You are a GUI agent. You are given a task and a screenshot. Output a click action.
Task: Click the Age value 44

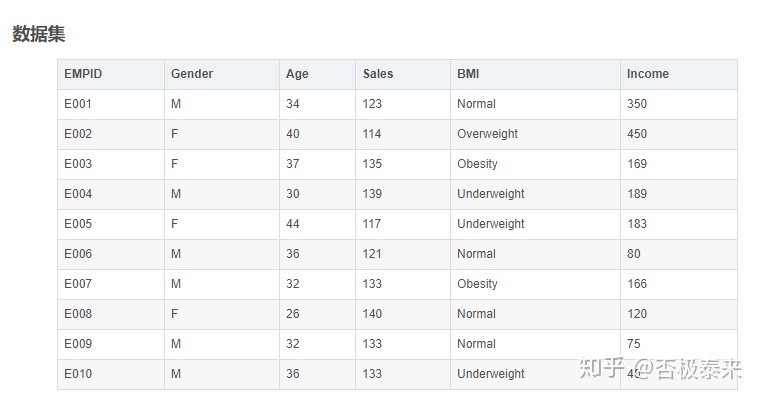pos(293,224)
